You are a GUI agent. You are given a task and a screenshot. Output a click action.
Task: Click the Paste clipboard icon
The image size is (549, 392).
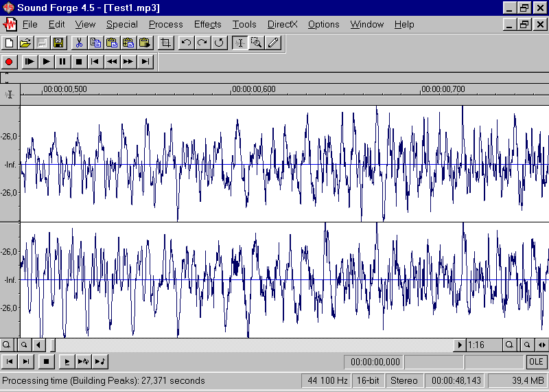click(x=112, y=43)
